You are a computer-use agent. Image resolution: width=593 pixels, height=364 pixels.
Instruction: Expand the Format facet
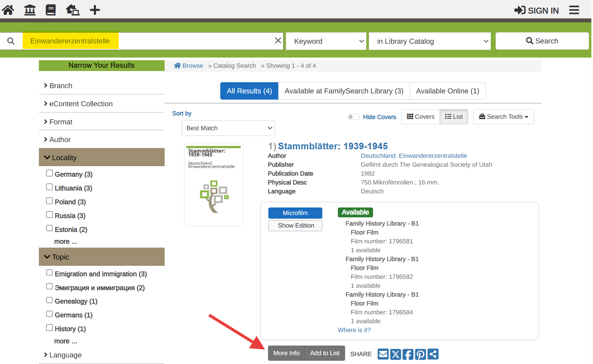(x=102, y=122)
